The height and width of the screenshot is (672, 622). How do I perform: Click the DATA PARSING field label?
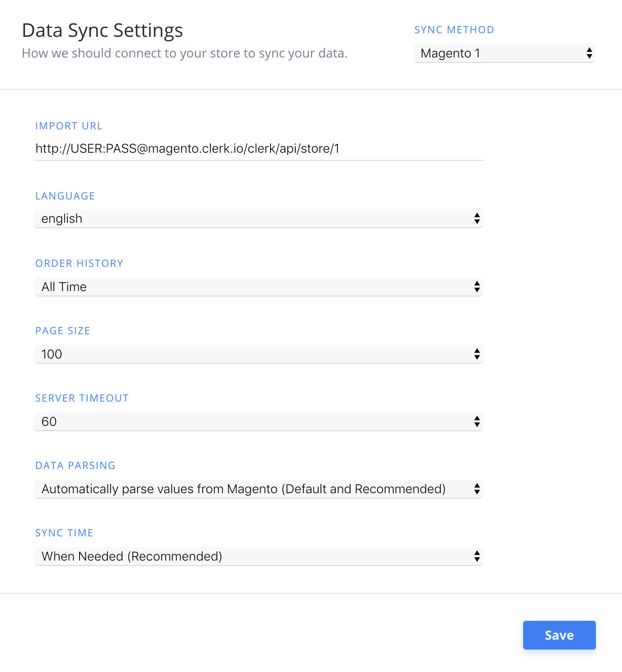pyautogui.click(x=76, y=466)
